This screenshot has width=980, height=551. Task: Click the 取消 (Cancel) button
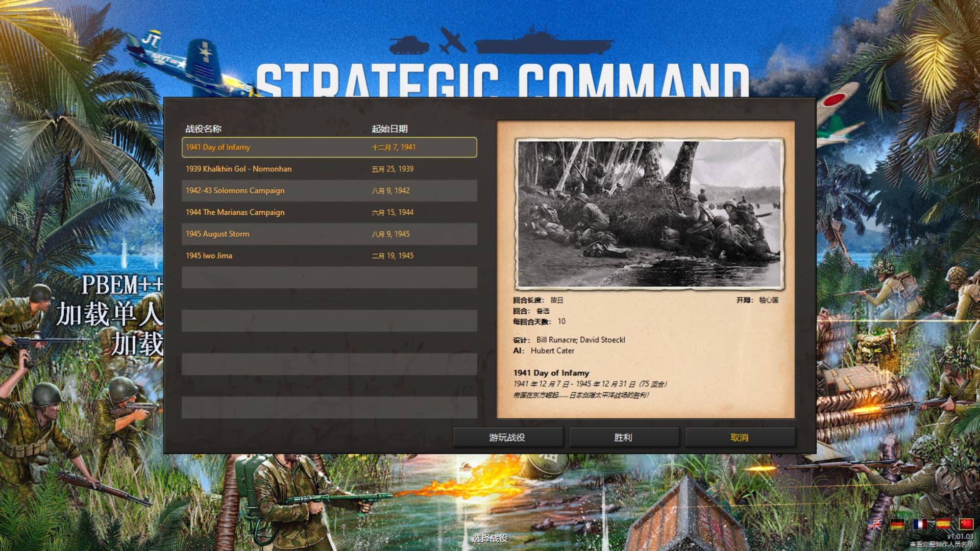(740, 437)
